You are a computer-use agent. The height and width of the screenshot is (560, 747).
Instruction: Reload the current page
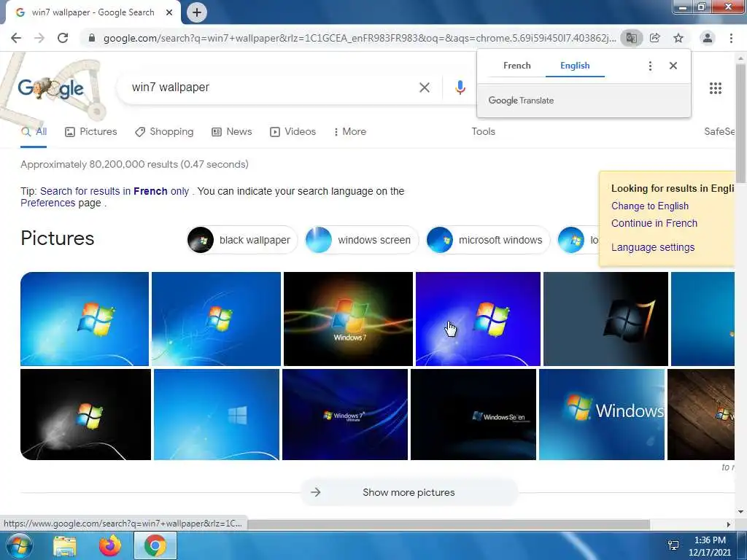(x=63, y=38)
